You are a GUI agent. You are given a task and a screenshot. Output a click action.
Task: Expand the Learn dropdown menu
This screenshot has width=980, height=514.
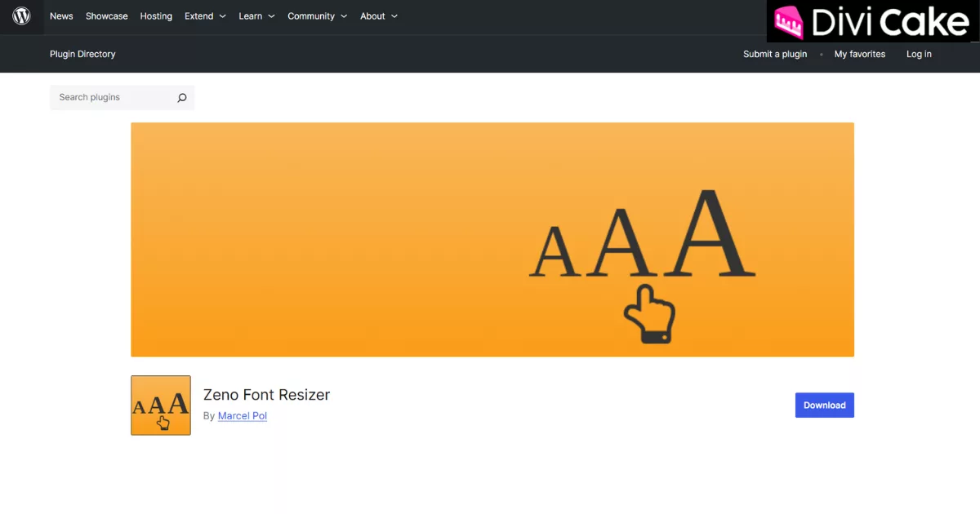click(256, 16)
